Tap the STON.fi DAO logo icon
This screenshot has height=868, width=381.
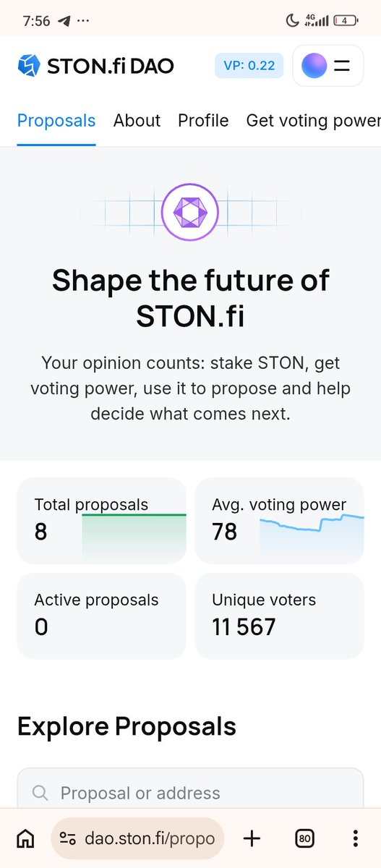point(29,66)
